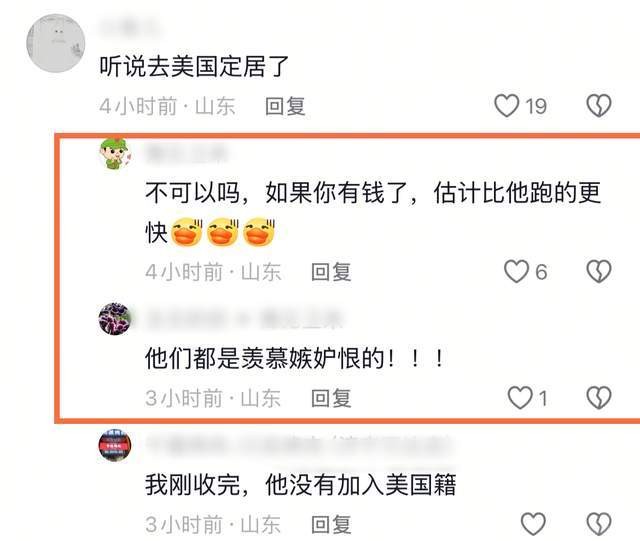Like the comment with 19 likes
This screenshot has width=640, height=541.
[507, 106]
